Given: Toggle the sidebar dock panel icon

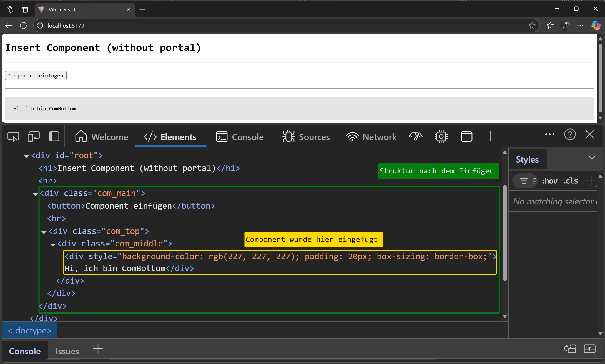Looking at the screenshot, I should [x=54, y=136].
